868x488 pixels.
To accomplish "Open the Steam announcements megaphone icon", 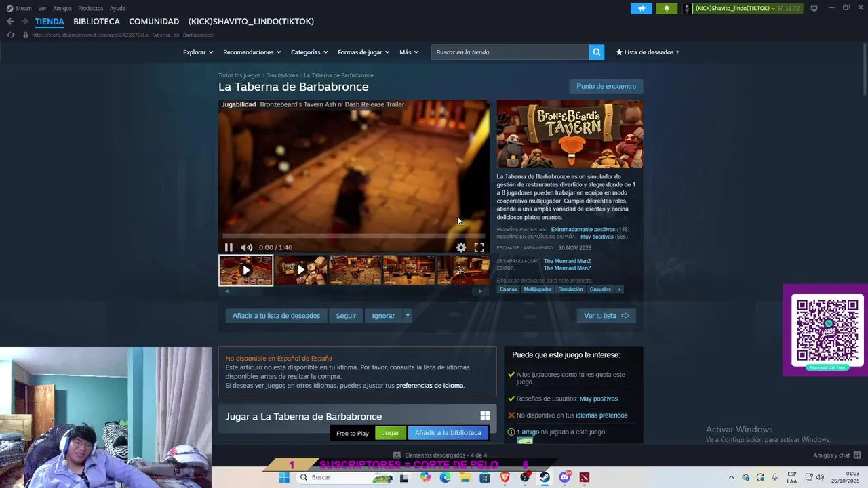I will click(x=641, y=8).
